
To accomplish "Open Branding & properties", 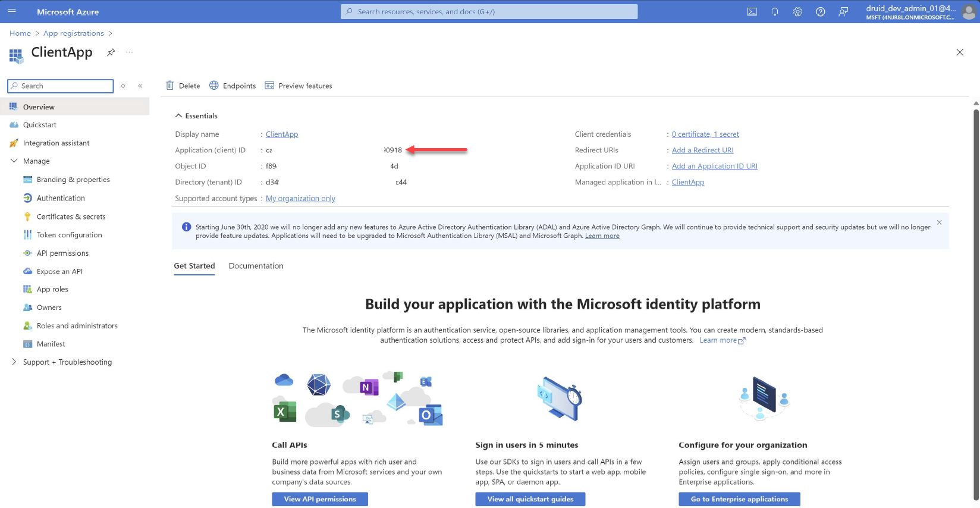I will coord(74,180).
